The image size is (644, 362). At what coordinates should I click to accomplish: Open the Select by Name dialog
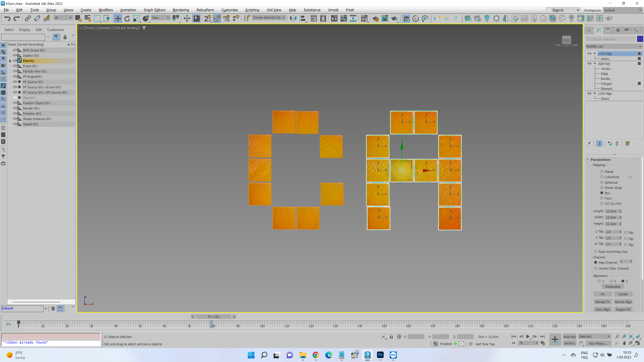click(x=88, y=18)
